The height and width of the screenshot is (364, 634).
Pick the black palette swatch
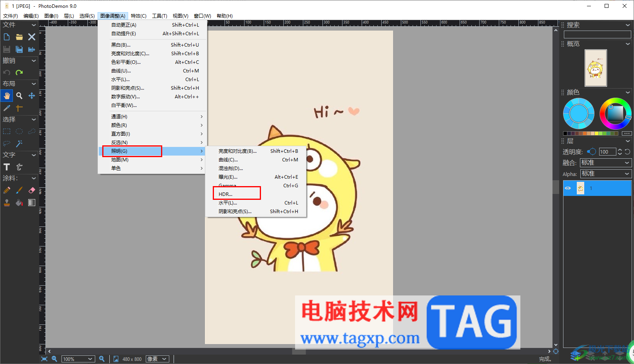pyautogui.click(x=565, y=134)
